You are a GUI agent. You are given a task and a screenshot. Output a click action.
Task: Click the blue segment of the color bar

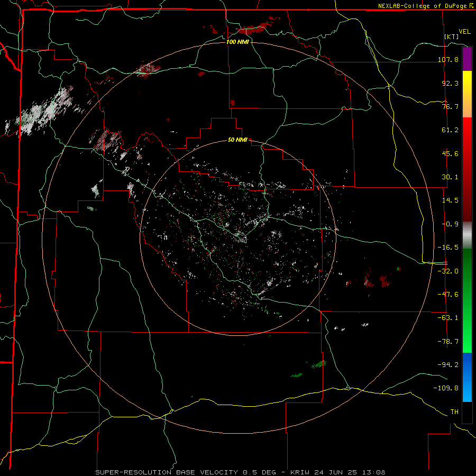[467, 377]
